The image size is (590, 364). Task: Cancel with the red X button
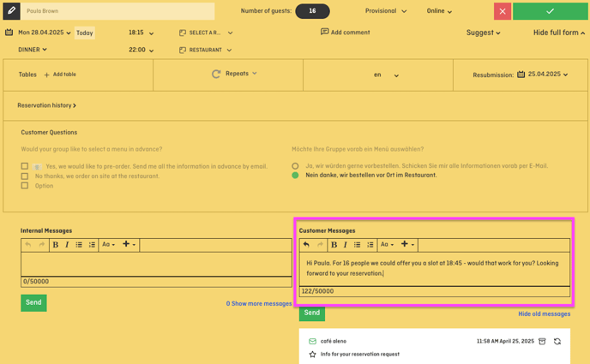pos(503,11)
